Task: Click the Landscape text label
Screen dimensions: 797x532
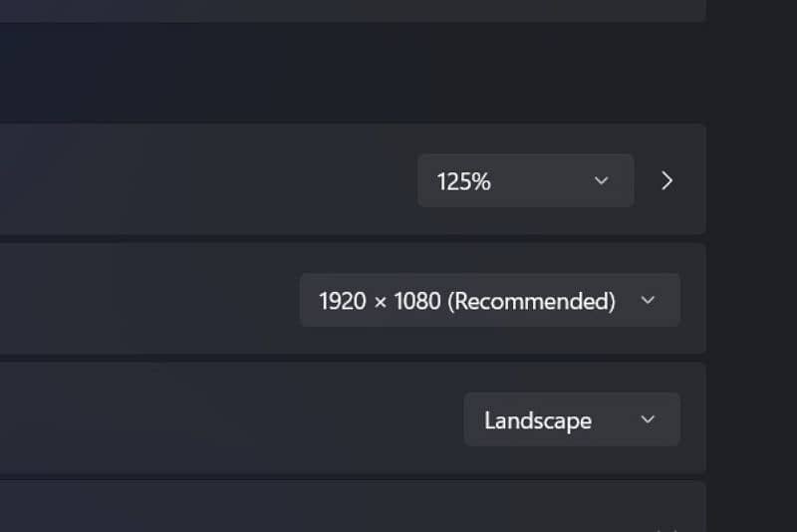Action: 537,420
